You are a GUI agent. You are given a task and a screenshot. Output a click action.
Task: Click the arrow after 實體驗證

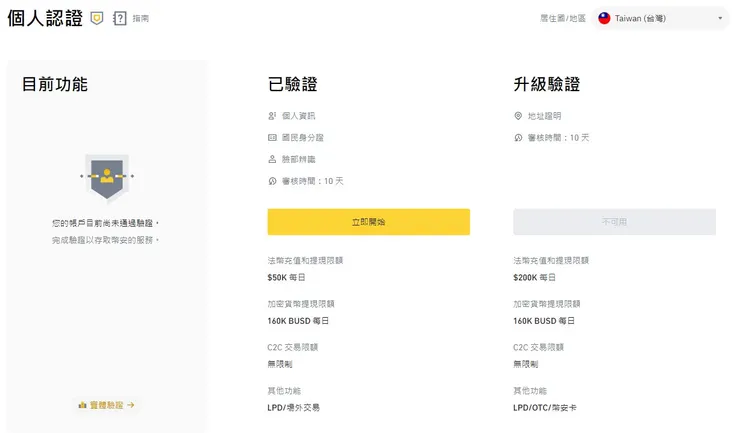(131, 405)
